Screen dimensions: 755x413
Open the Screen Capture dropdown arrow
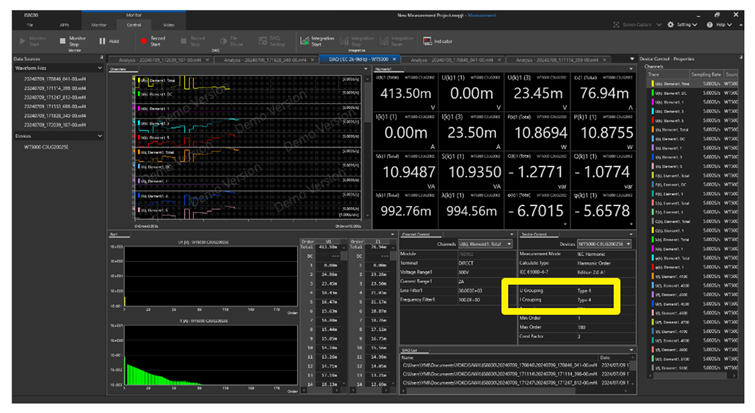[659, 25]
